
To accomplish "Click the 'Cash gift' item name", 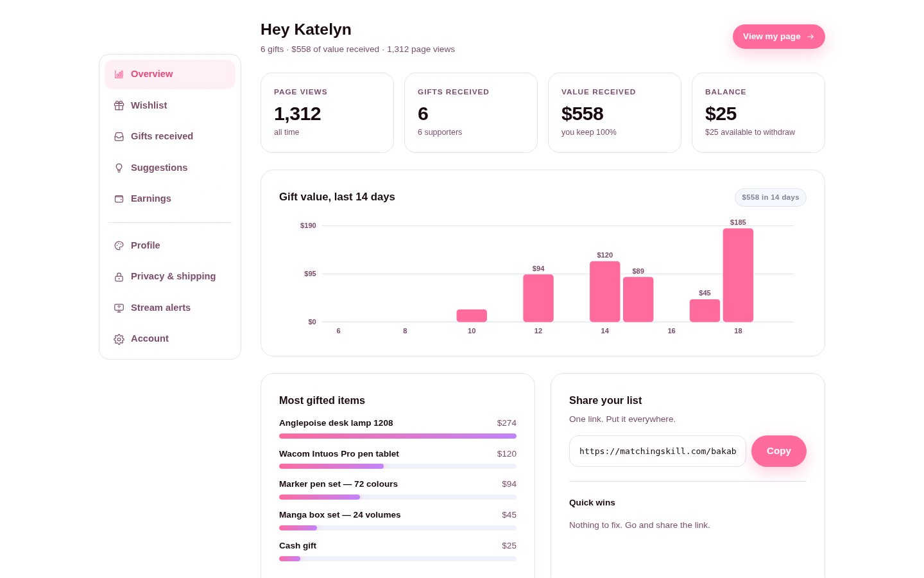I will [298, 546].
